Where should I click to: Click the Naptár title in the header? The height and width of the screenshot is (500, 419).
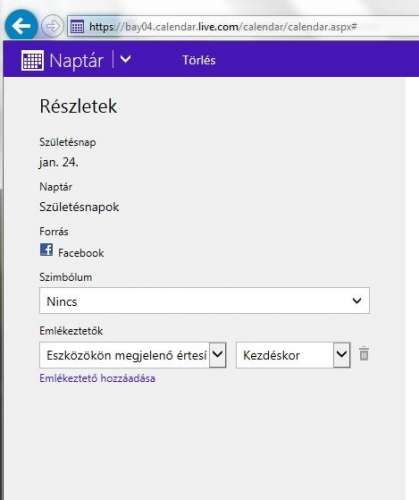click(x=76, y=61)
